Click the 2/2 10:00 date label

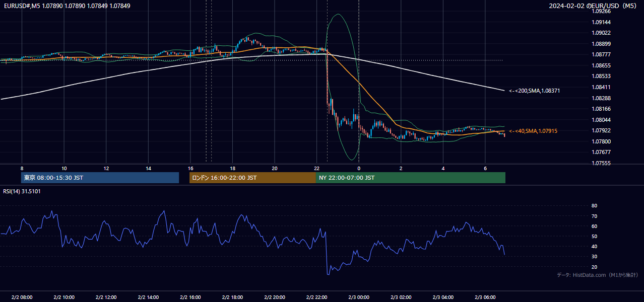(x=64, y=297)
